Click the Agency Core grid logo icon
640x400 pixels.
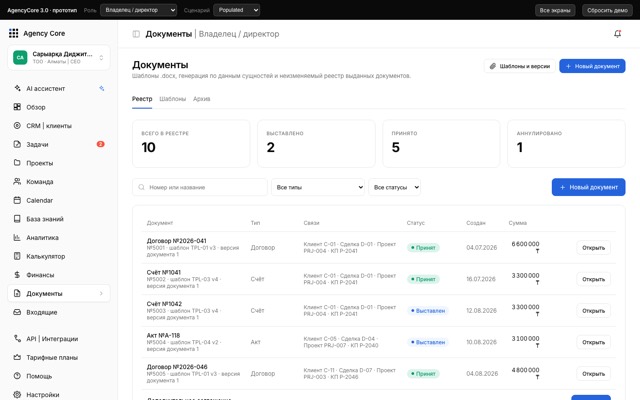coord(13,33)
